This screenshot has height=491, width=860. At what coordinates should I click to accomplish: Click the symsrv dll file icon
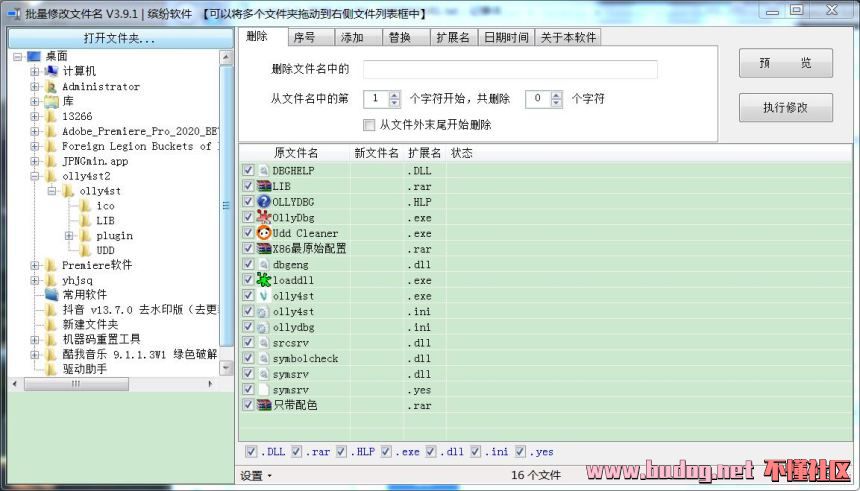tap(264, 374)
